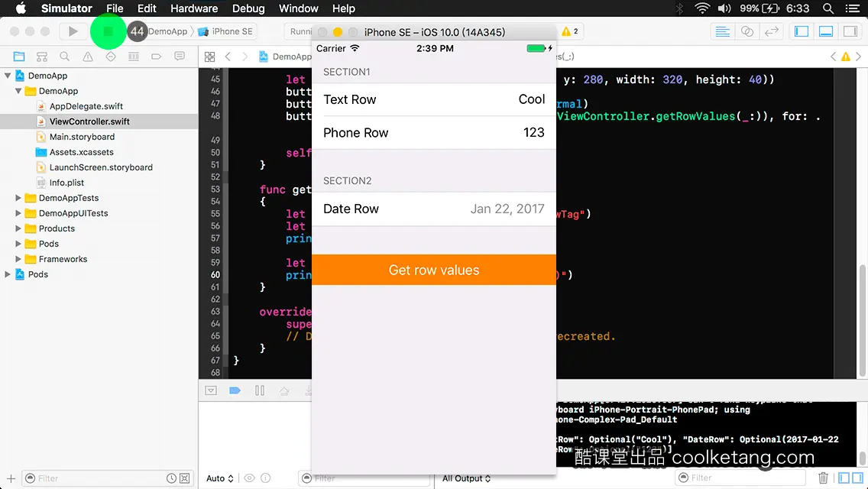Show only variables view pane button
Viewport: 868px width, 489px height.
(x=844, y=478)
